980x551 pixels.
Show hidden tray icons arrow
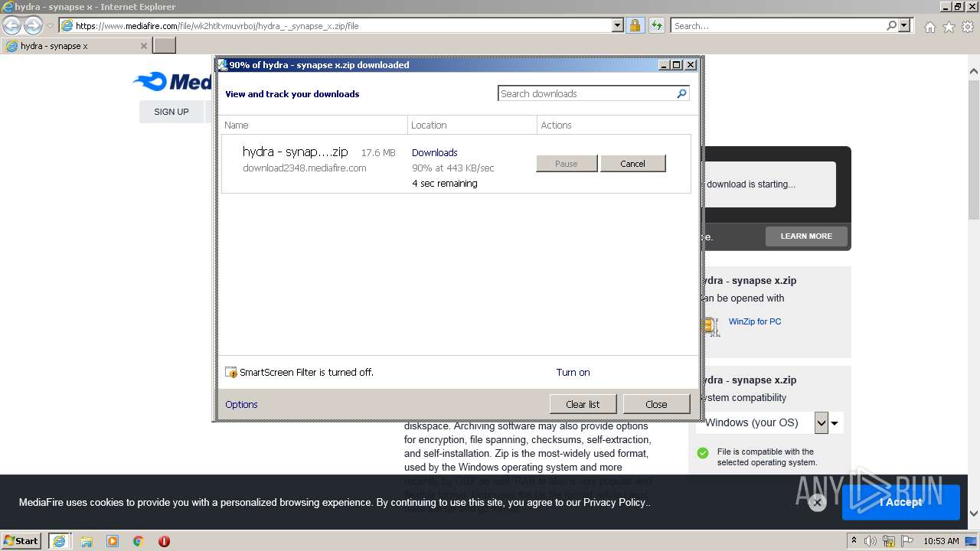click(854, 540)
